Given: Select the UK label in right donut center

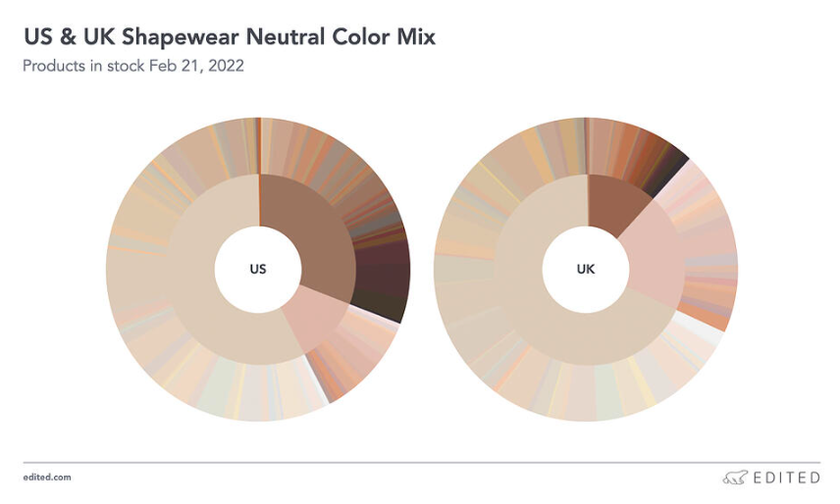Looking at the screenshot, I should [586, 269].
